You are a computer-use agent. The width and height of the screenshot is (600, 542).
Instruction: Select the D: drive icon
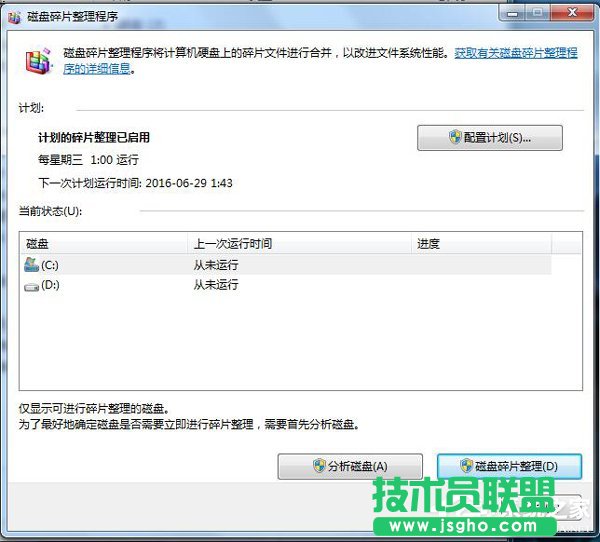point(31,286)
